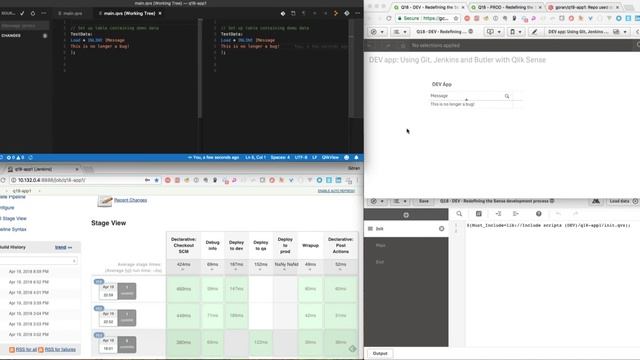Open notifications bell in VS Code status bar
Image resolution: width=640 pixels, height=360 pixels.
[x=356, y=157]
